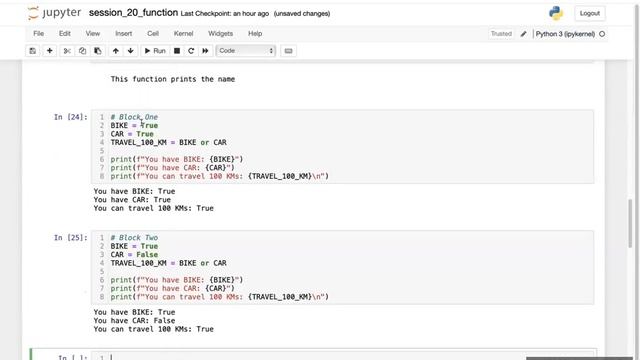The image size is (640, 360).
Task: Open the command palette keyboard icon
Action: (288, 51)
